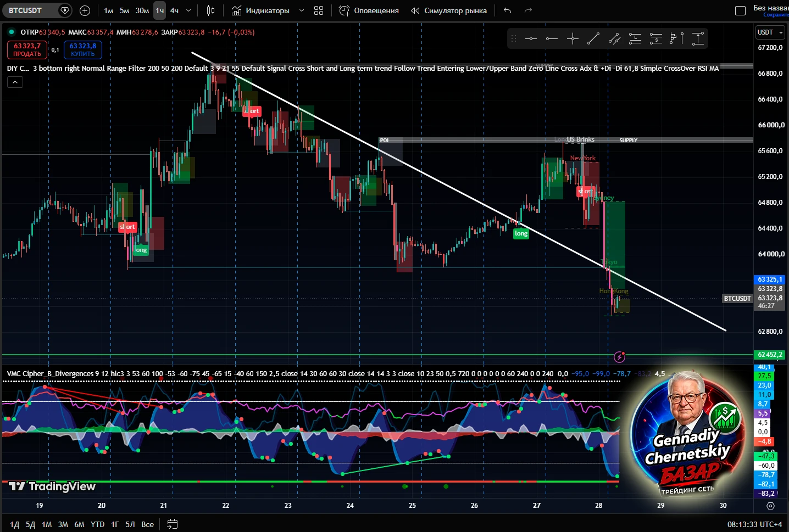Select the fixed range volume profile tool
This screenshot has width=789, height=532.
pyautogui.click(x=677, y=38)
